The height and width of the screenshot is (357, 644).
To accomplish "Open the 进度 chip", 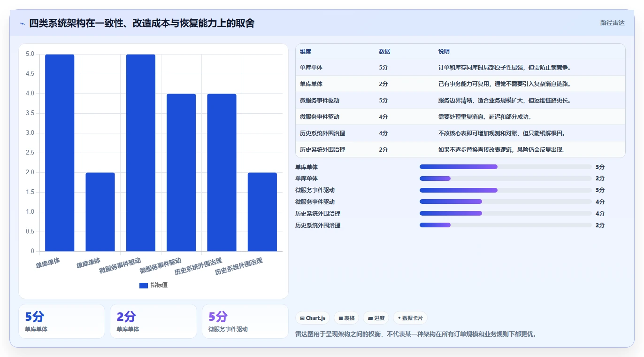I will (376, 318).
